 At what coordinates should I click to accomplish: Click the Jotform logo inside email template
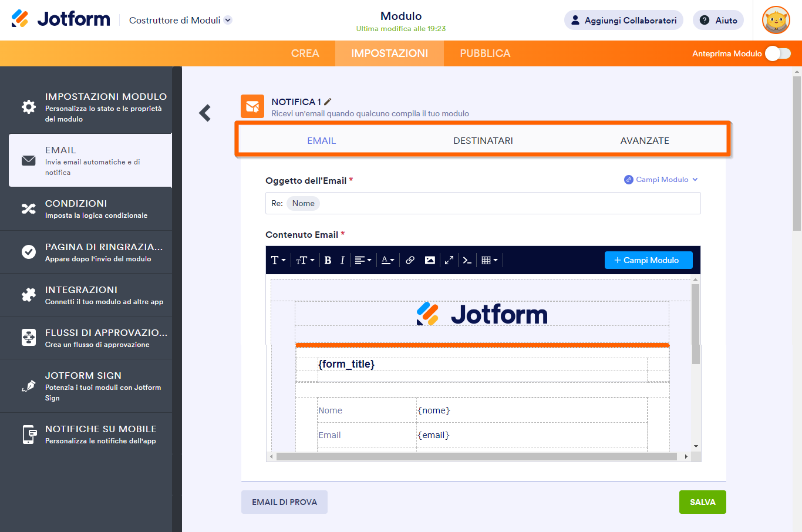pos(482,314)
